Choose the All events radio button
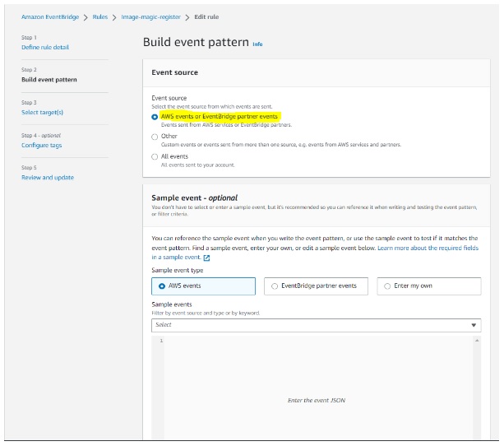504x446 pixels. click(x=155, y=156)
